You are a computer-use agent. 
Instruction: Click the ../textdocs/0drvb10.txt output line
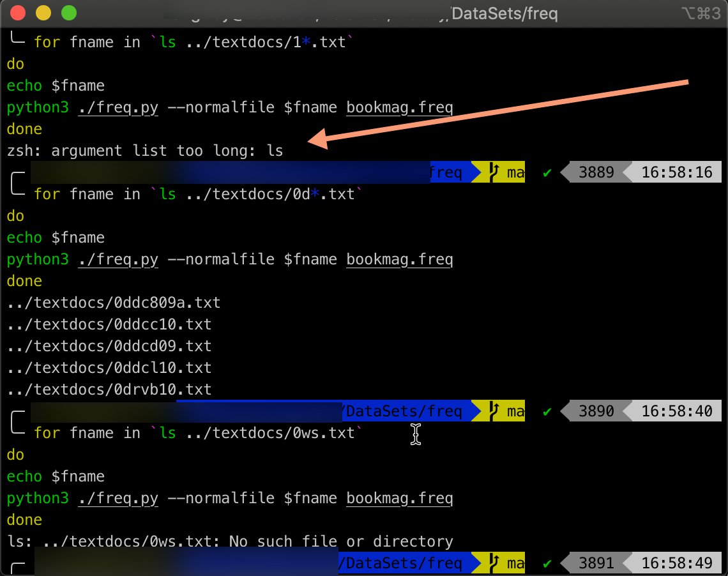109,390
